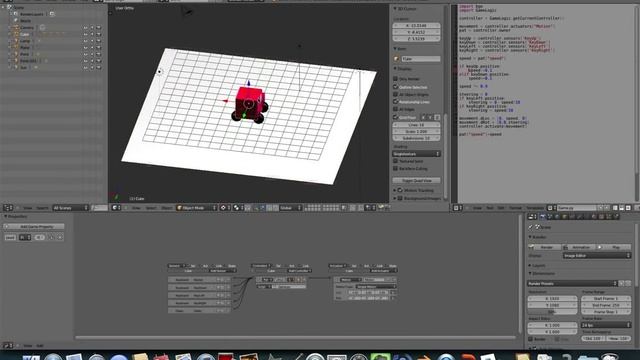Click the 3D Cursor X location field
The image size is (640, 360).
pyautogui.click(x=416, y=25)
